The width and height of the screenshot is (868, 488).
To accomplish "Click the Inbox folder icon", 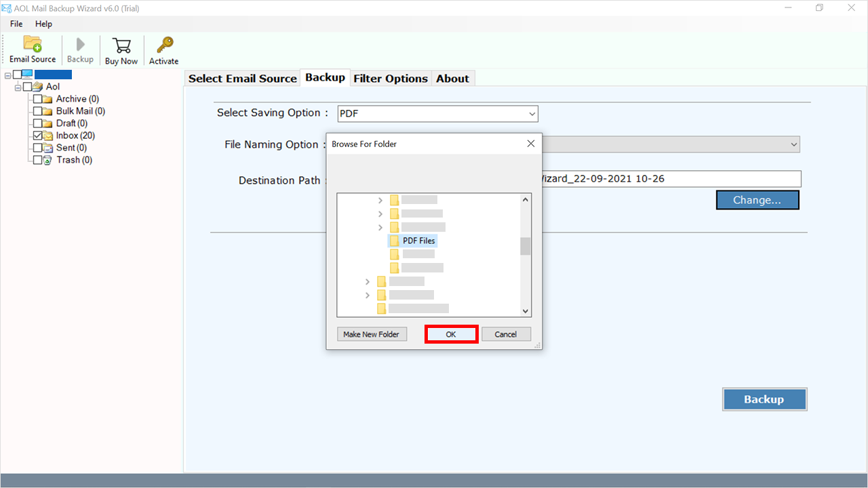I will [48, 136].
